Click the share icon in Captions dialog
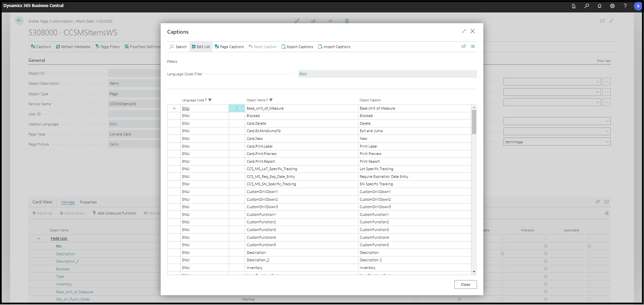The height and width of the screenshot is (305, 644). click(464, 46)
